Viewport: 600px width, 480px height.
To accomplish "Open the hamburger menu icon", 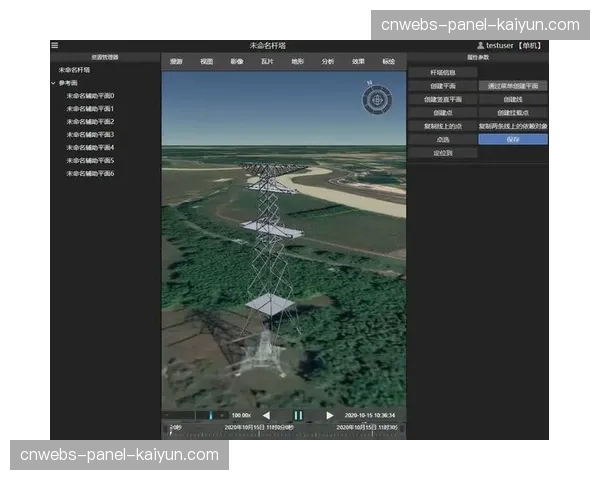I will click(55, 45).
